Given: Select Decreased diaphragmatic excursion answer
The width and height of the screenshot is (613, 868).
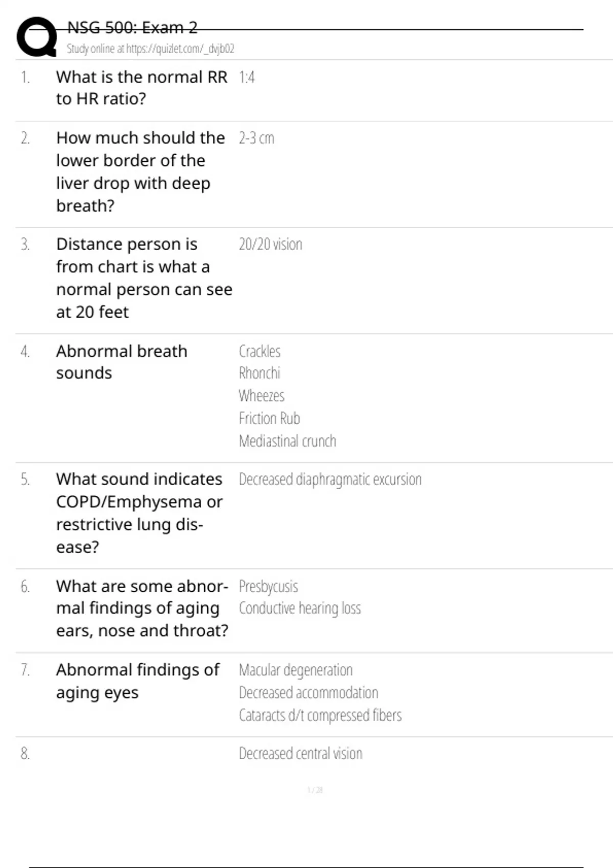Looking at the screenshot, I should (330, 479).
